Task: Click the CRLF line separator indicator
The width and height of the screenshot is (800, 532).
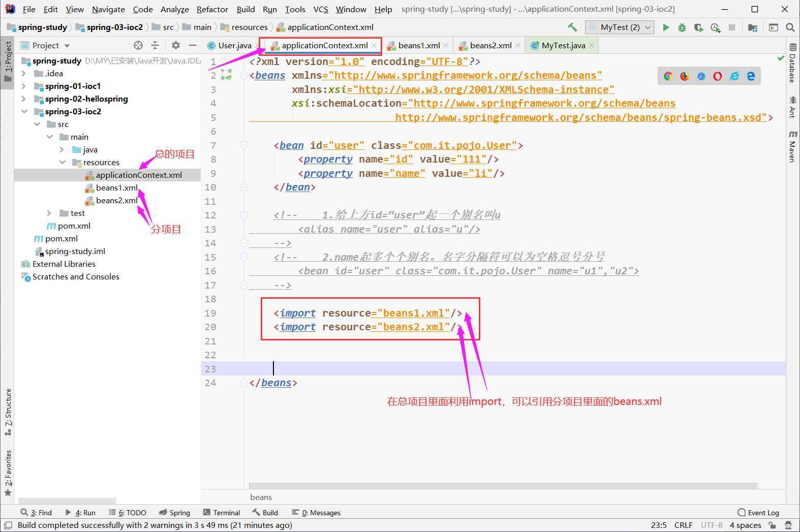Action: [683, 525]
